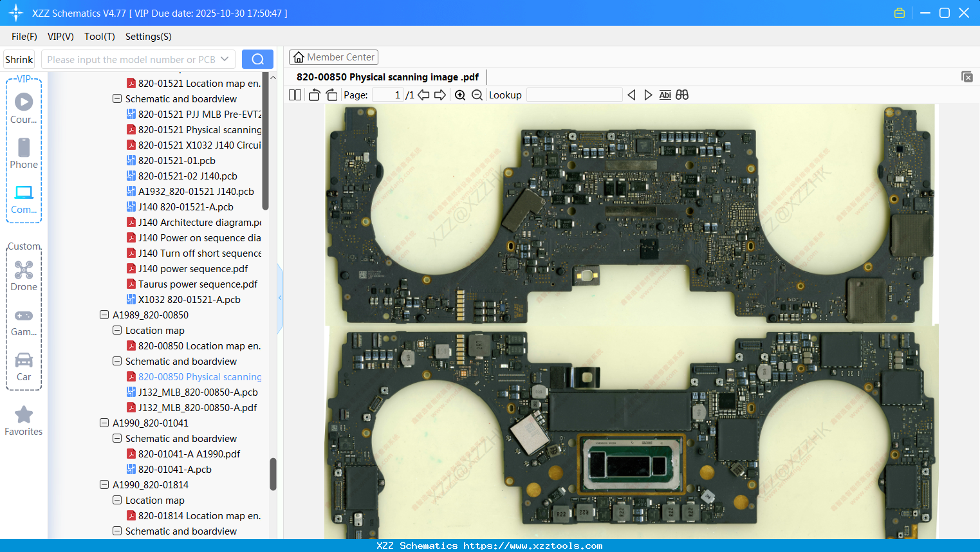Open Favorites star

pos(24,421)
